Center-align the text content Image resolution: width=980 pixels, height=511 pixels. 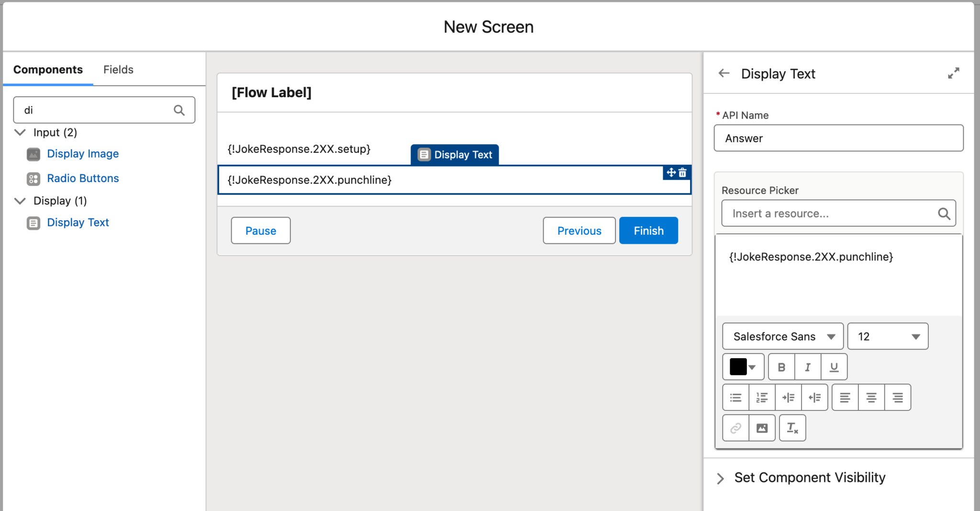[x=871, y=397]
